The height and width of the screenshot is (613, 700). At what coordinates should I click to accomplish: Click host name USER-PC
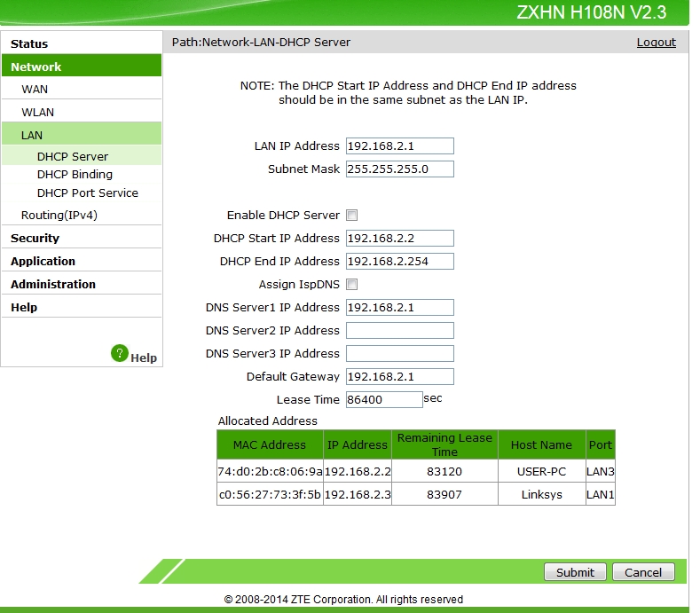(x=541, y=471)
